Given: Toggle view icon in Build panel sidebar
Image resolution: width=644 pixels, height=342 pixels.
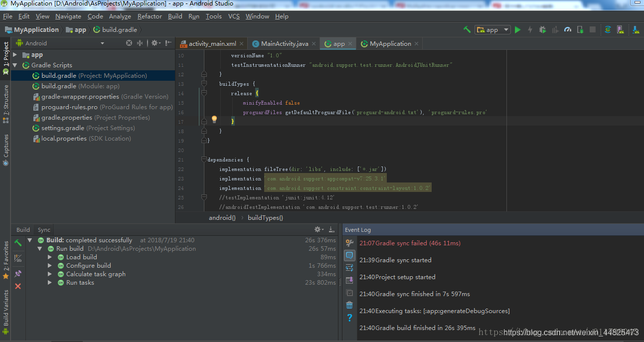Looking at the screenshot, I should [18, 258].
